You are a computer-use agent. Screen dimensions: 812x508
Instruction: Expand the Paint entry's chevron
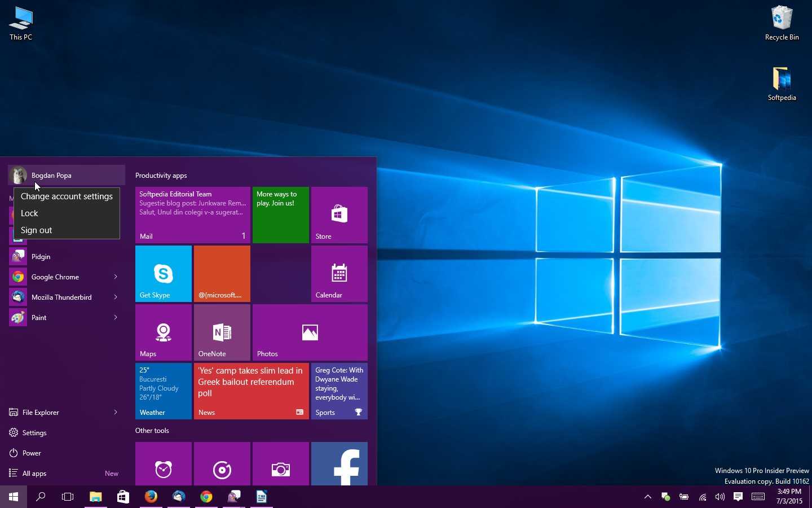point(116,317)
